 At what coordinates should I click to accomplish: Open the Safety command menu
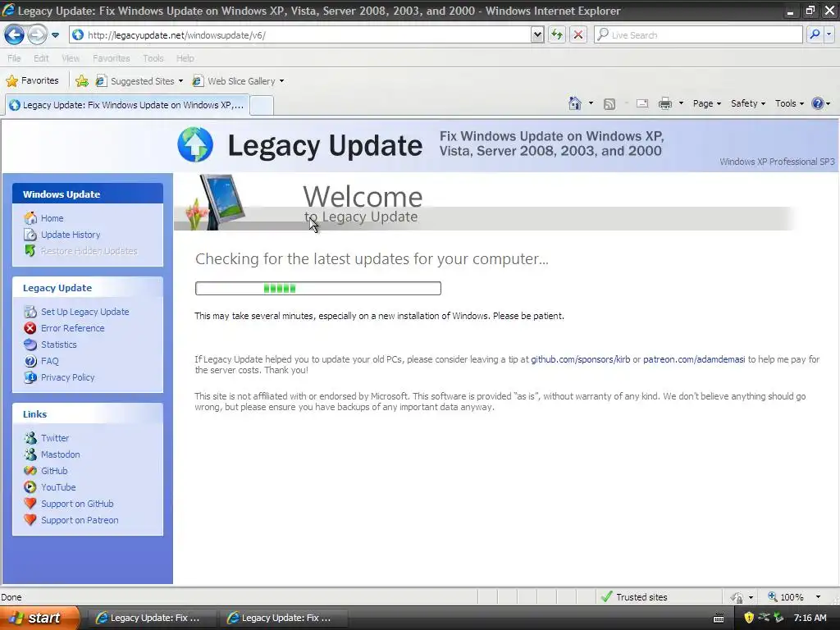[x=748, y=104]
